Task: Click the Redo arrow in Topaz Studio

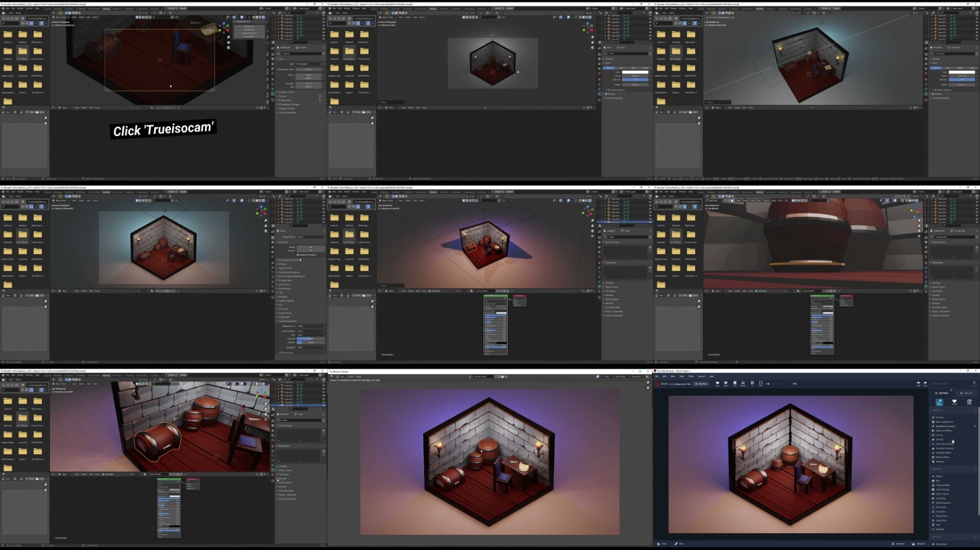Action: click(x=925, y=384)
